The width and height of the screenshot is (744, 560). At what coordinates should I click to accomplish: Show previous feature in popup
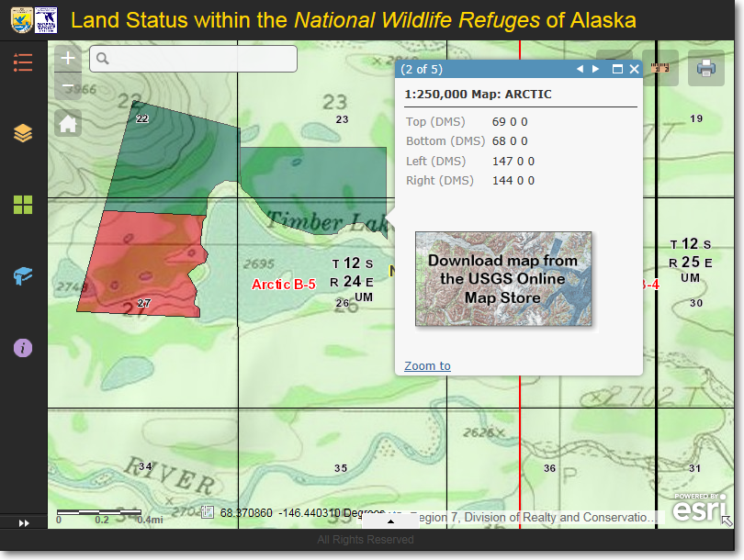pyautogui.click(x=580, y=70)
